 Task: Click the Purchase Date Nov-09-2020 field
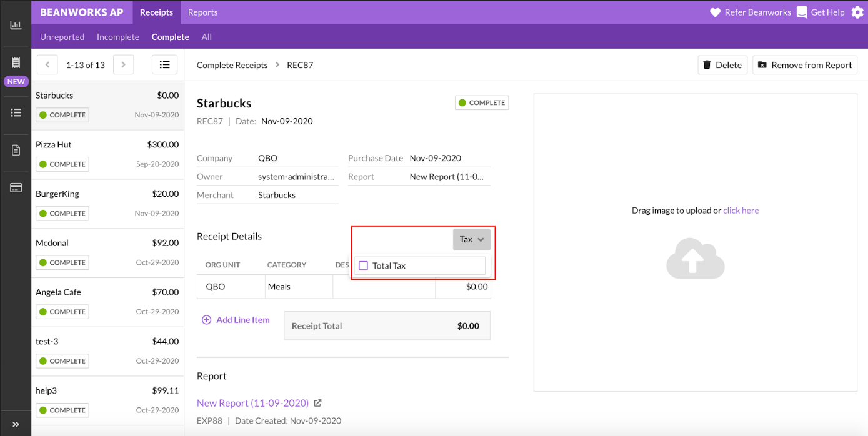pos(436,158)
